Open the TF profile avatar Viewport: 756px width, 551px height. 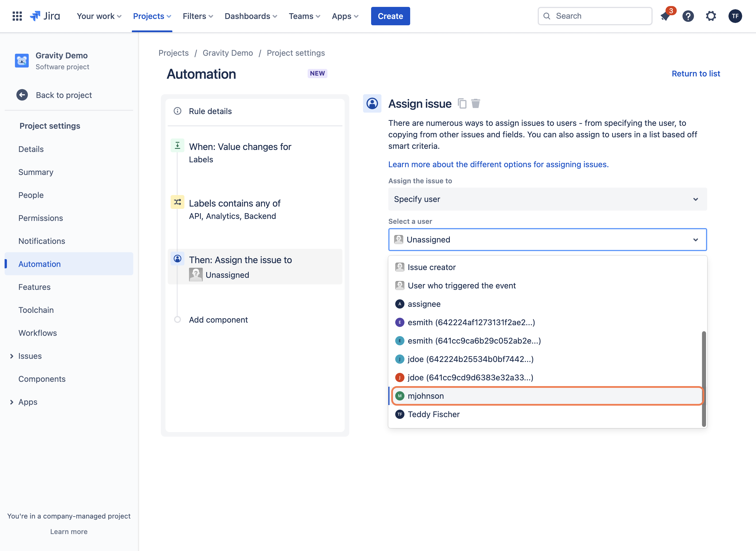point(735,16)
